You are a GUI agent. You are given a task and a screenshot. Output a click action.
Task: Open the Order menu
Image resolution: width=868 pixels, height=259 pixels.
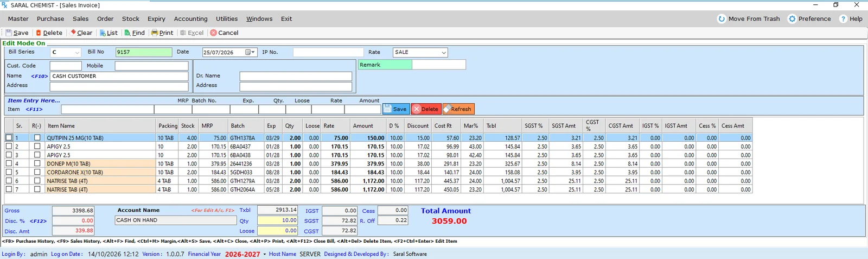point(105,19)
